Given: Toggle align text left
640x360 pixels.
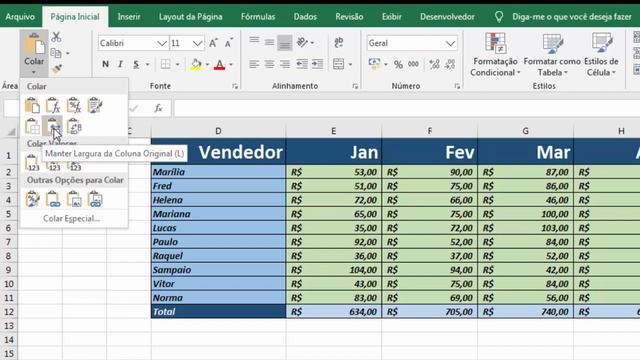Looking at the screenshot, I should (254, 64).
